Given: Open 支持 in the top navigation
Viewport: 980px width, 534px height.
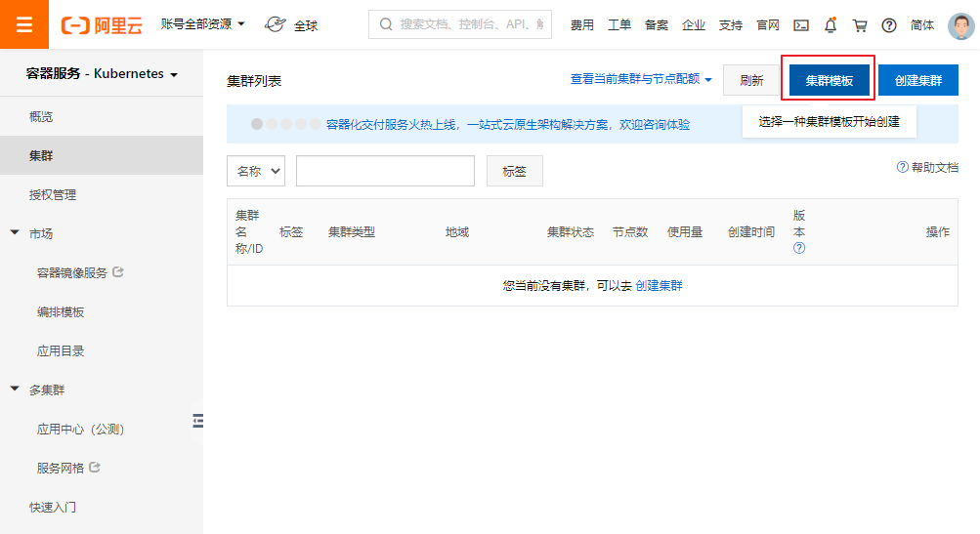Looking at the screenshot, I should 730,25.
